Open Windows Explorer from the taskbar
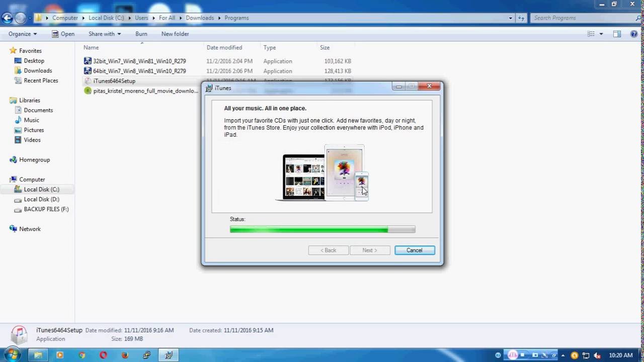 38,355
